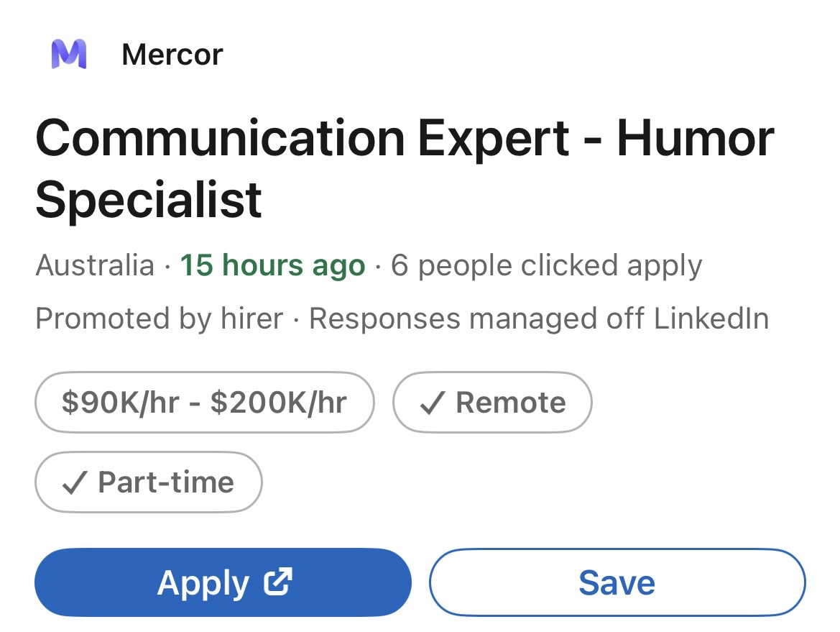This screenshot has width=840, height=632.
Task: Click the Australia location text
Action: (94, 265)
